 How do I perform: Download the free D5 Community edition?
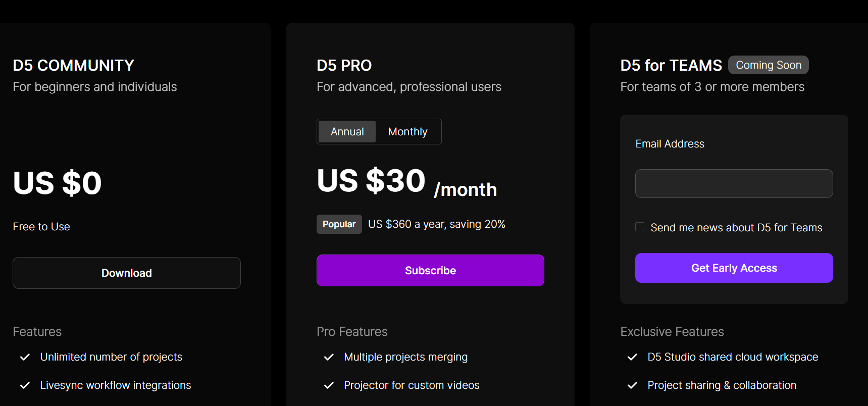pyautogui.click(x=127, y=273)
